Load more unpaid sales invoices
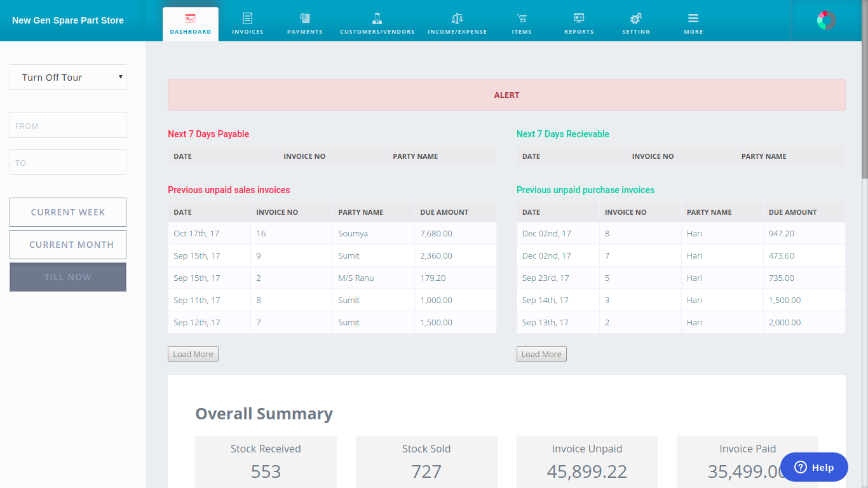Viewport: 868px width, 488px height. coord(193,354)
